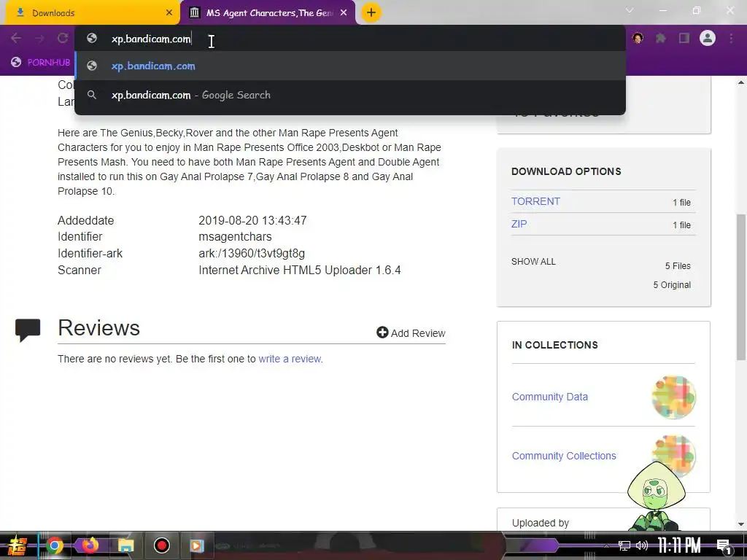Reload the page with the refresh icon
The image size is (747, 560).
tap(63, 38)
